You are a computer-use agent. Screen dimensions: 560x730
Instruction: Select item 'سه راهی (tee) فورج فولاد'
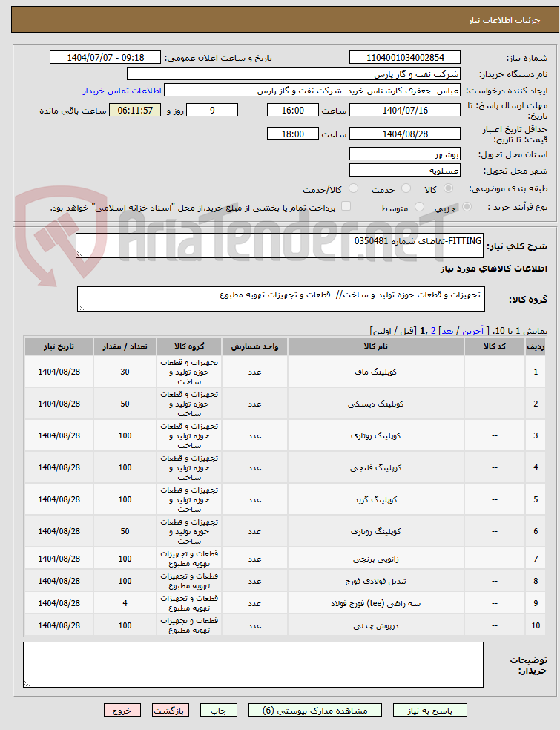point(375,603)
